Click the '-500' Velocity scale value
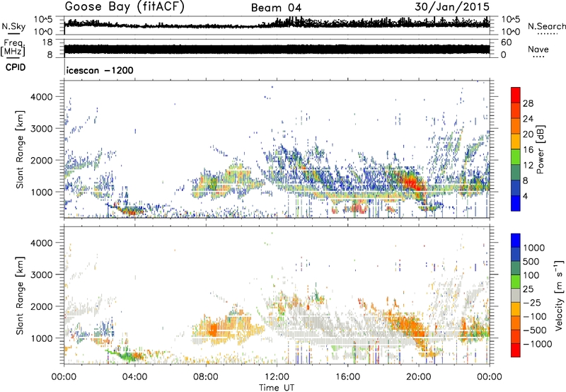 (534, 330)
